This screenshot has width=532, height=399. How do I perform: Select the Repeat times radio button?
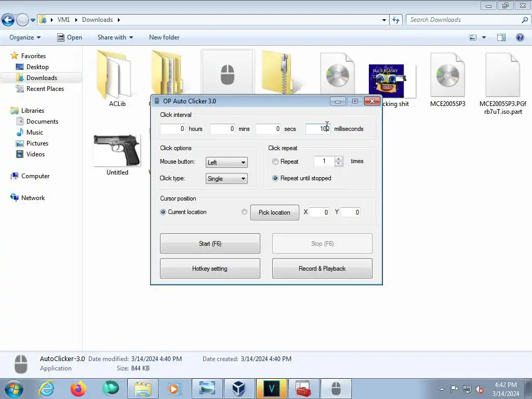[275, 162]
